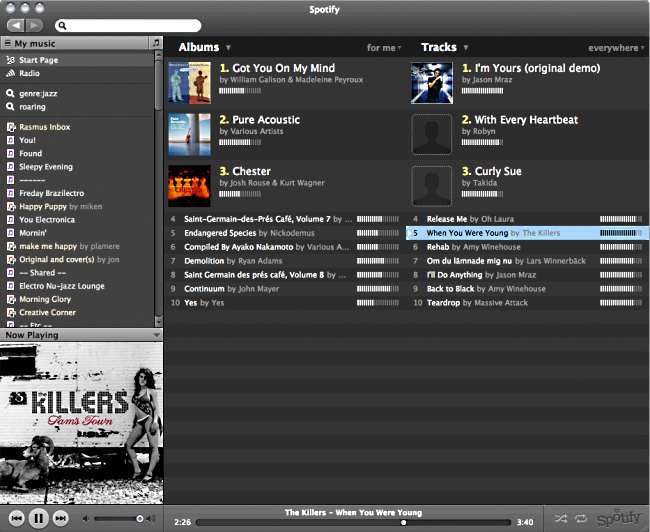Toggle repeat mode

click(x=581, y=518)
